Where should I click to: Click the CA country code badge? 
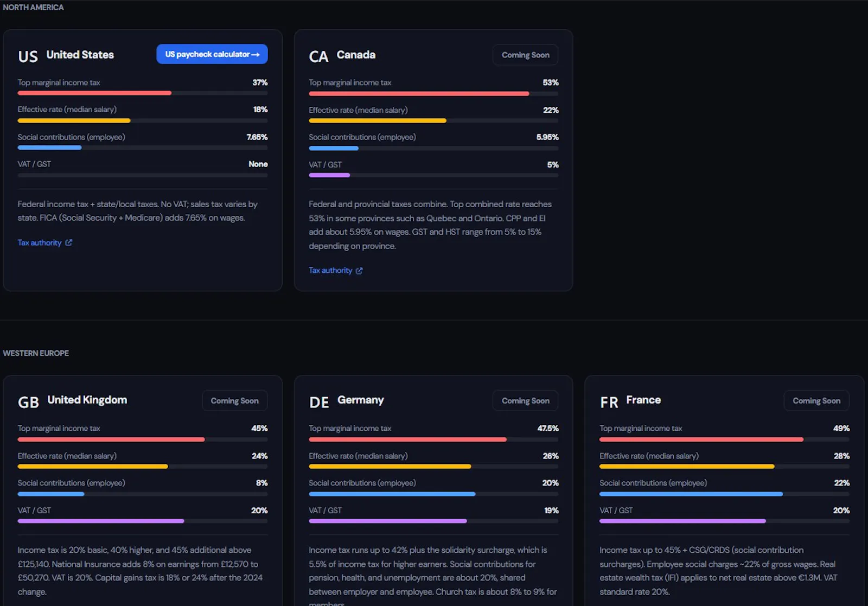pos(318,56)
